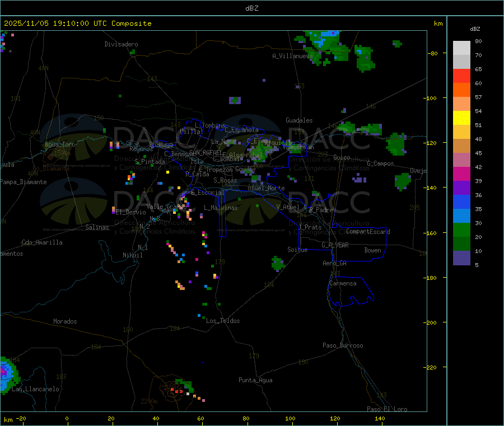The height and width of the screenshot is (426, 504).
Task: Click the Pampa_Diamante label
Action: point(24,182)
